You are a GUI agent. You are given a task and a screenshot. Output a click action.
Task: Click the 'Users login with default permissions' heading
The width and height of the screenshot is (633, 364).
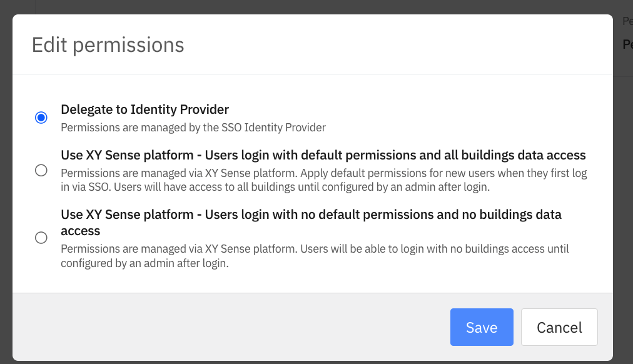[323, 155]
